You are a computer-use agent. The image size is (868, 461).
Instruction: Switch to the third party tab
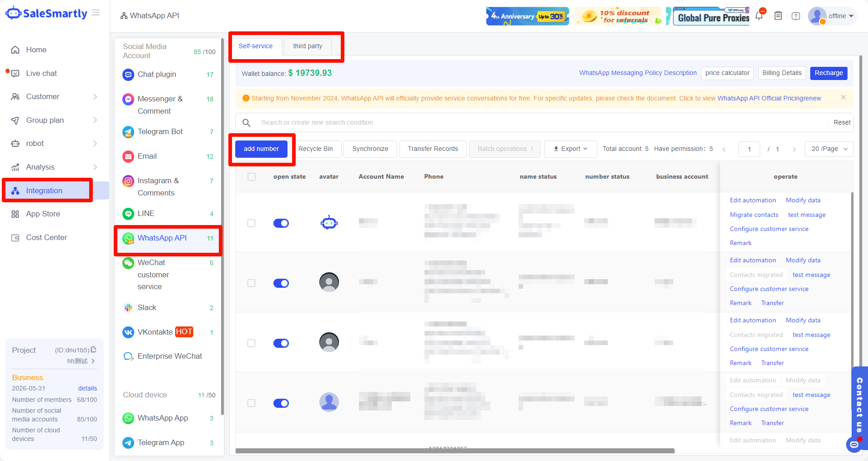[308, 46]
